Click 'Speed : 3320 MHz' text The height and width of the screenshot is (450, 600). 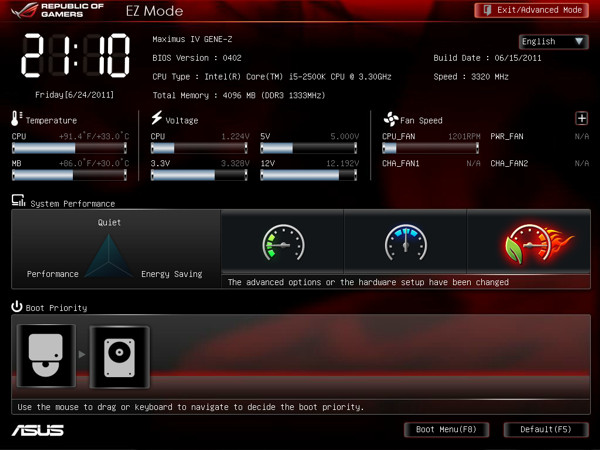pyautogui.click(x=471, y=77)
